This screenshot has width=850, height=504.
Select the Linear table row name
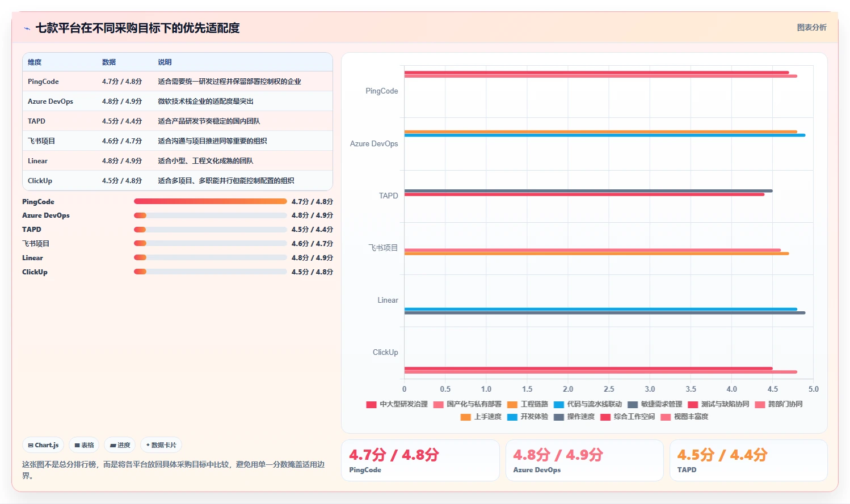(37, 161)
